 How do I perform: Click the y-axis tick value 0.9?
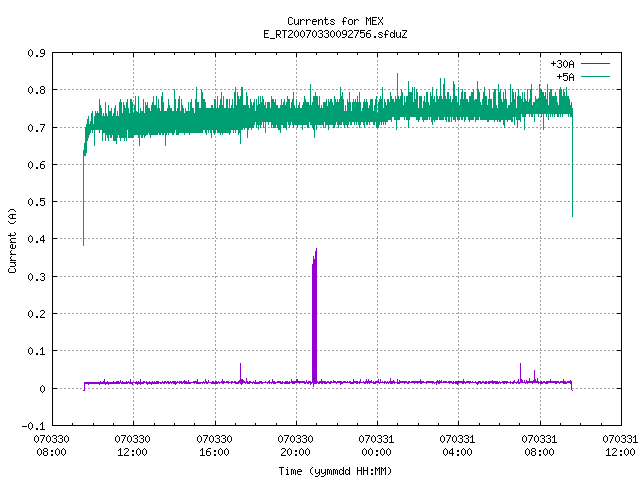pyautogui.click(x=36, y=53)
